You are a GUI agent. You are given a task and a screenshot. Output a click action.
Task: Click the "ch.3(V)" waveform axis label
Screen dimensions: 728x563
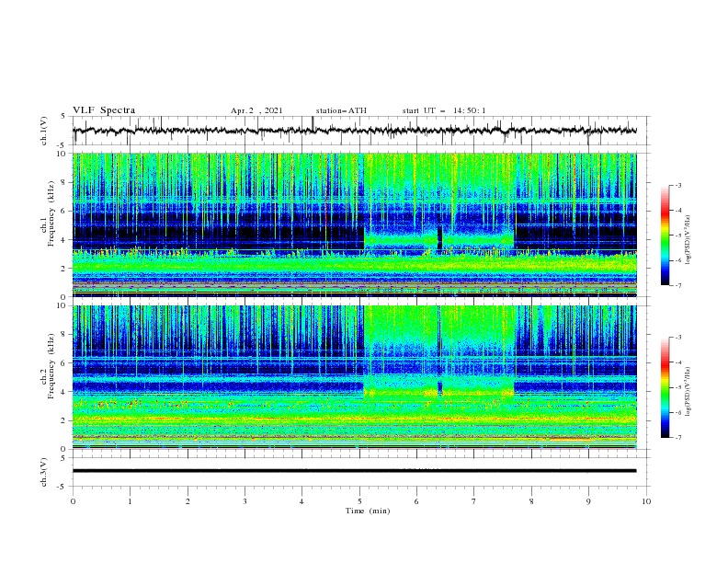pos(43,472)
